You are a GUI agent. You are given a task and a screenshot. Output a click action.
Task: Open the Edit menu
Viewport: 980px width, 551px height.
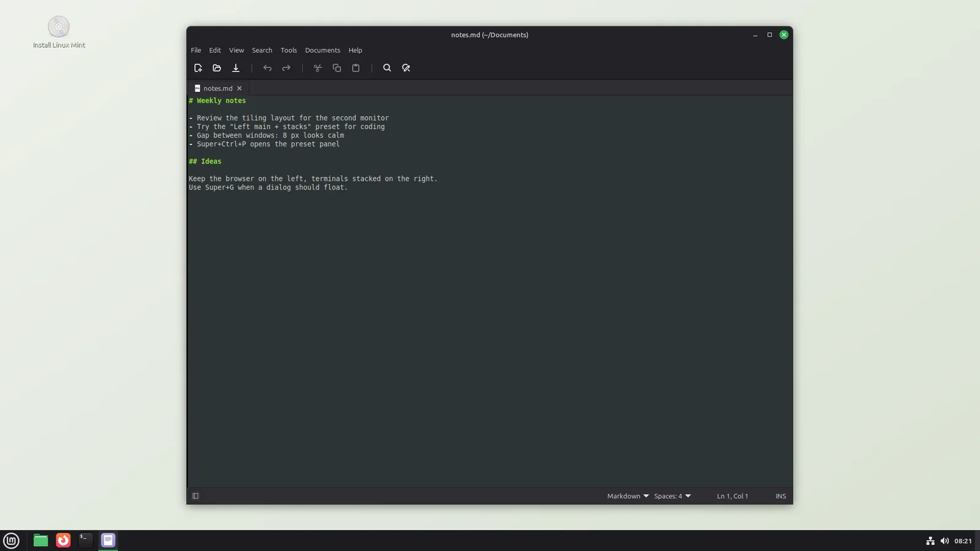(215, 50)
